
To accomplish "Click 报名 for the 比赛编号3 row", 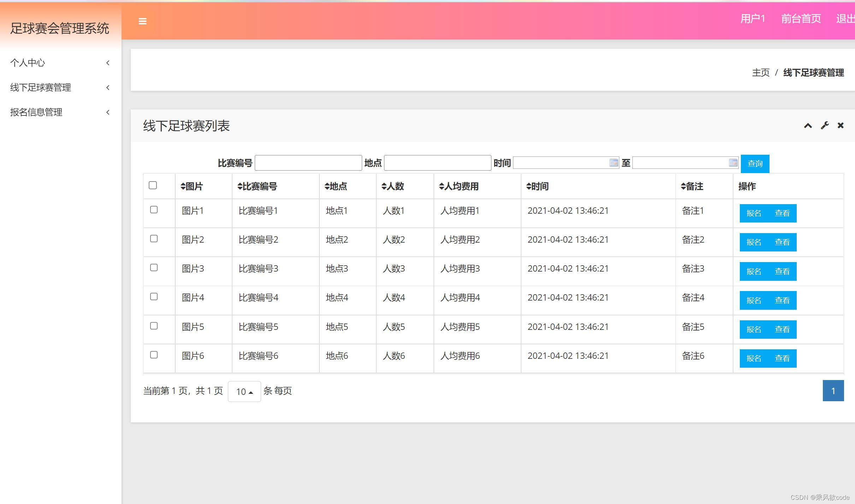I will (753, 272).
